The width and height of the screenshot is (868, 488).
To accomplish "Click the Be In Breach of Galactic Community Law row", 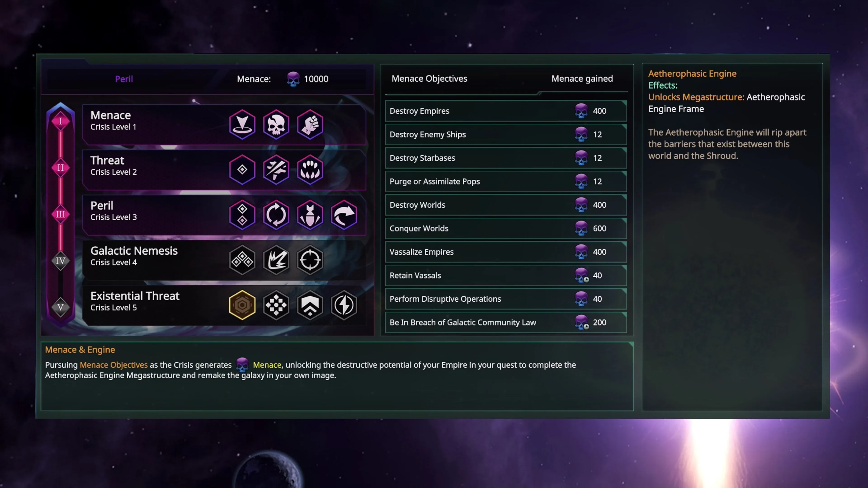I will click(505, 322).
